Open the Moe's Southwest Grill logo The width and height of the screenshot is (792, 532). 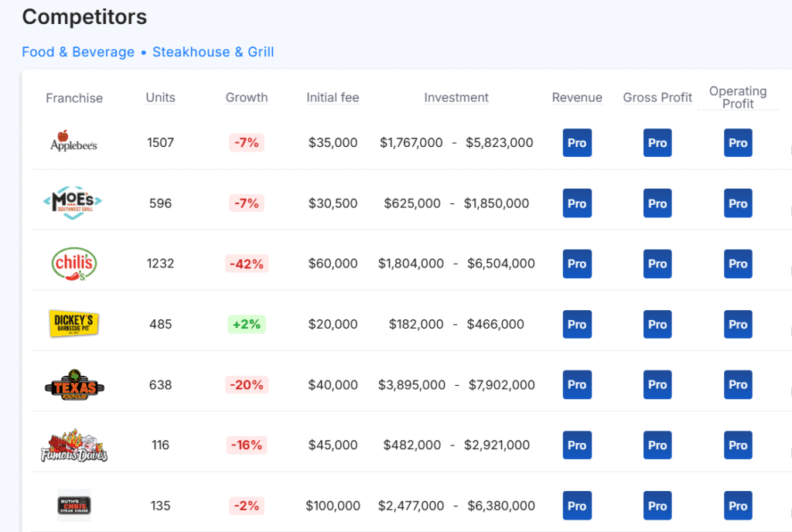coord(73,203)
